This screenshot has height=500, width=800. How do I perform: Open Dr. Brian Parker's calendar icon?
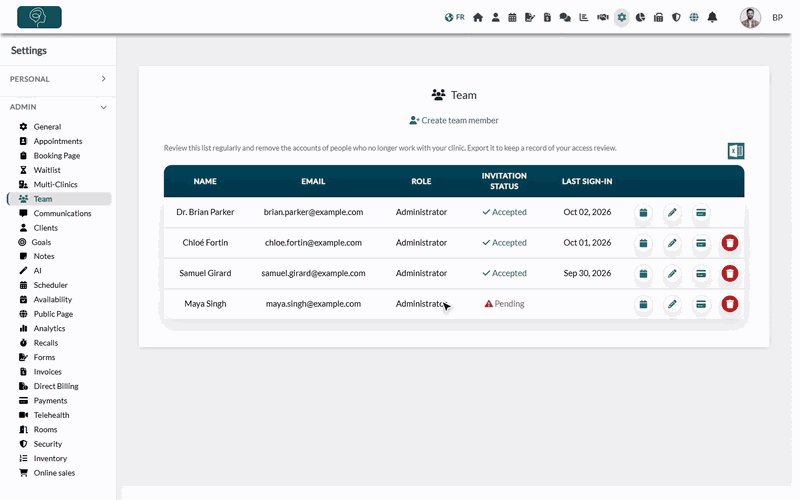click(x=643, y=213)
